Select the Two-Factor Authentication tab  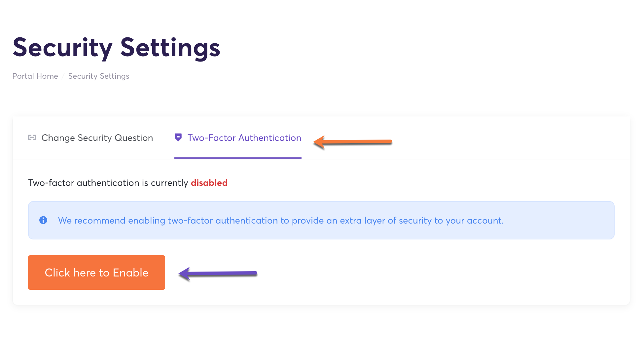[x=244, y=138]
